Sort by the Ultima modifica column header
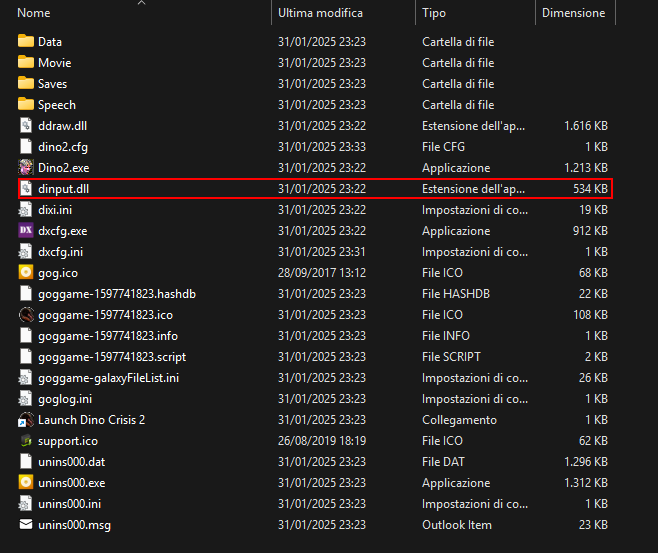This screenshot has width=658, height=553. click(x=320, y=13)
